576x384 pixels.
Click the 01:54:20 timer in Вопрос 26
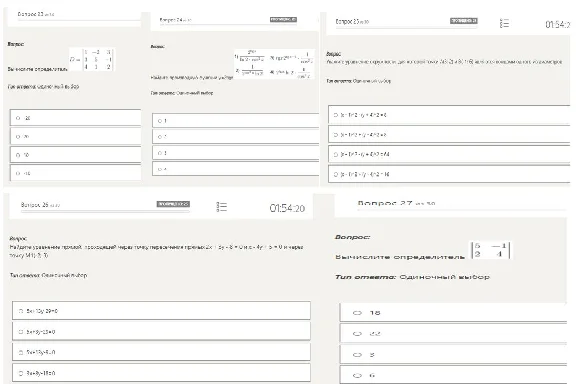[x=287, y=208]
